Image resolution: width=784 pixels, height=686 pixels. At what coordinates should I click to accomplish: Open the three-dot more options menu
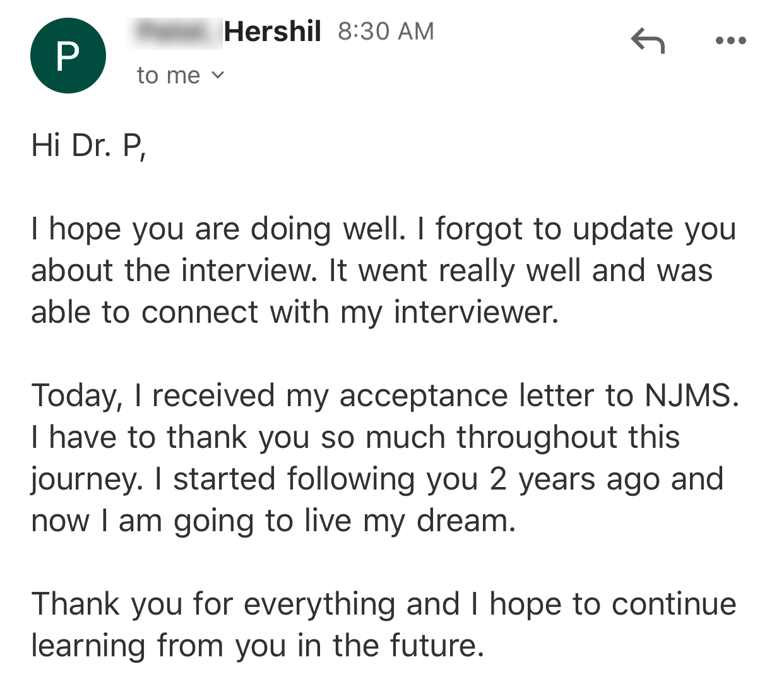pyautogui.click(x=731, y=41)
